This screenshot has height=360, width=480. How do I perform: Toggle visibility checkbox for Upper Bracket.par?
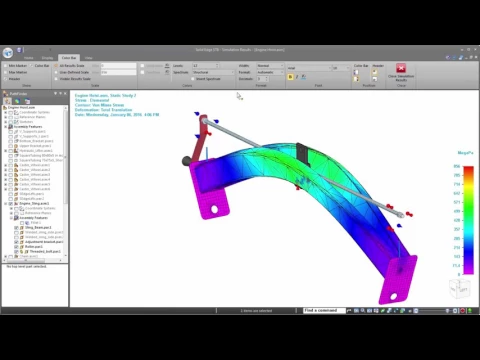(11, 146)
